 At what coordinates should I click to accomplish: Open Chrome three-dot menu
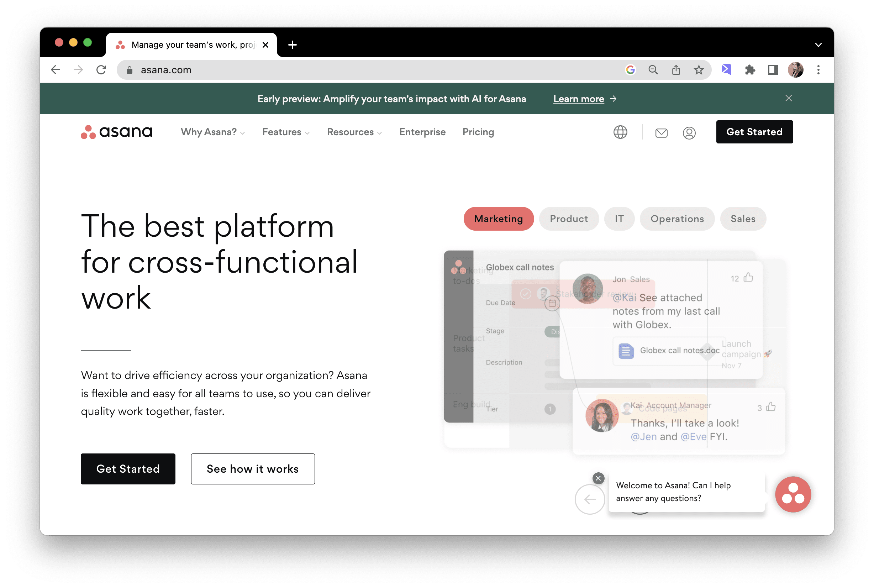coord(818,70)
